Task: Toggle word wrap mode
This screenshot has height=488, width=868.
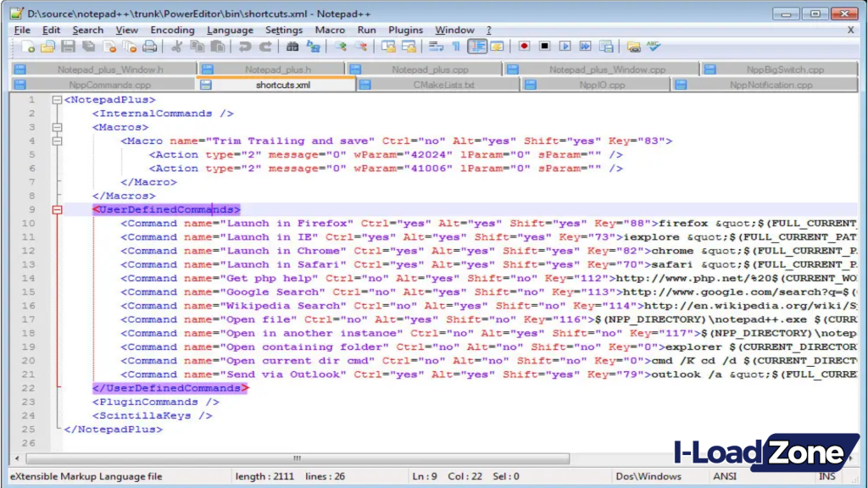Action: tap(435, 47)
